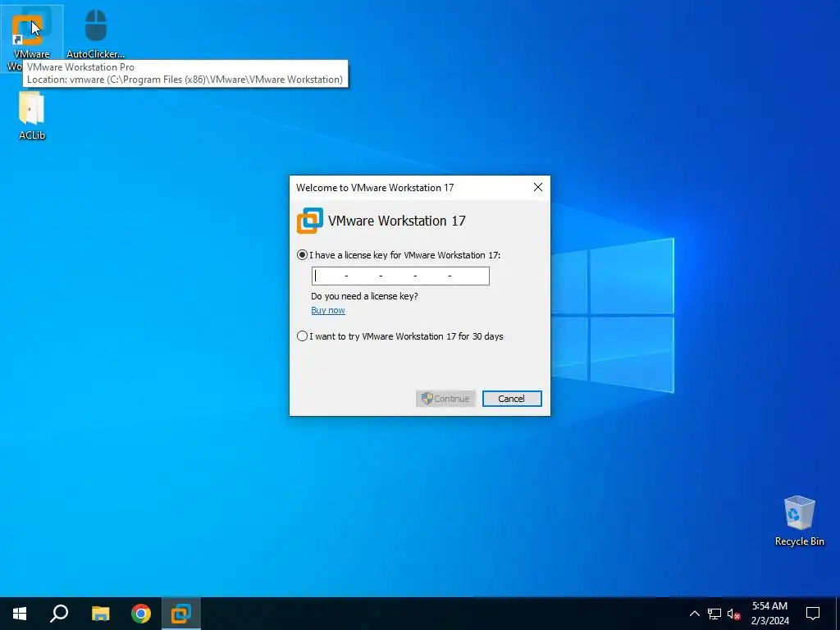Launch Google Chrome from the taskbar
Image resolution: width=840 pixels, height=630 pixels.
tap(141, 614)
